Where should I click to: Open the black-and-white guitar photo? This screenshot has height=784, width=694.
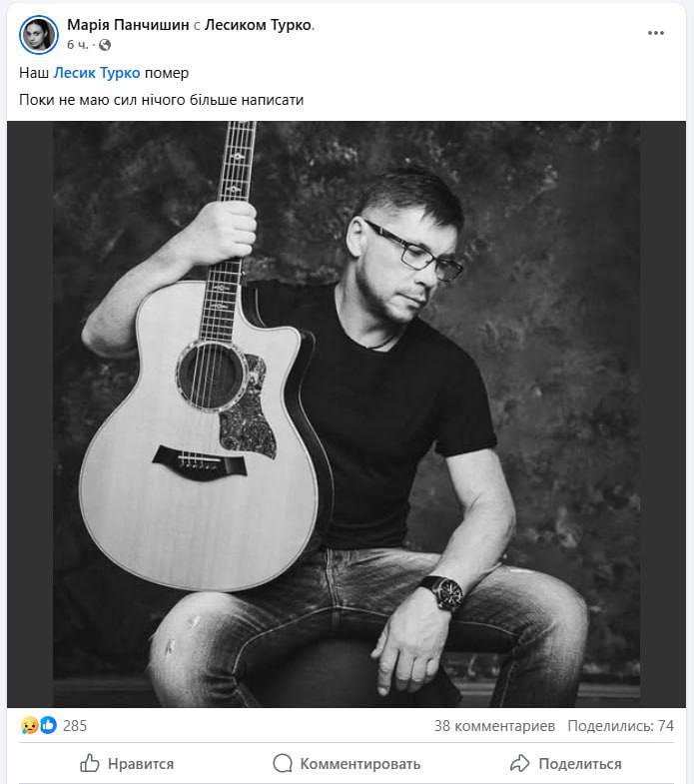click(347, 414)
